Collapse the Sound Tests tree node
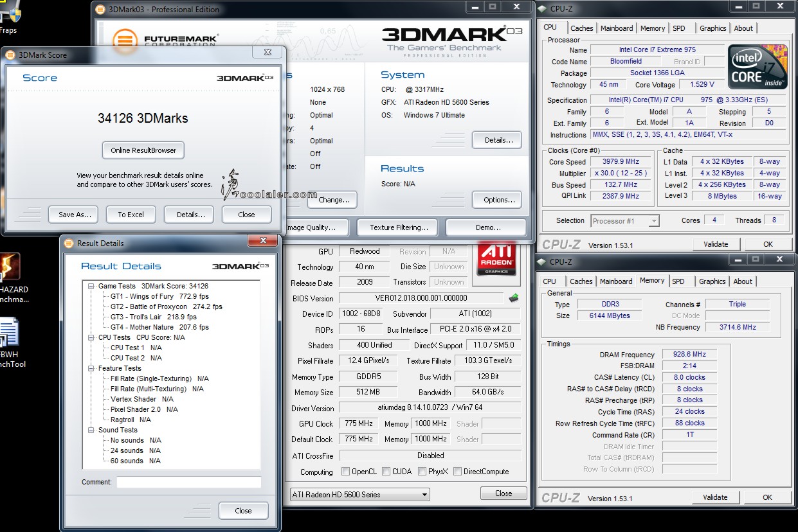 [91, 430]
